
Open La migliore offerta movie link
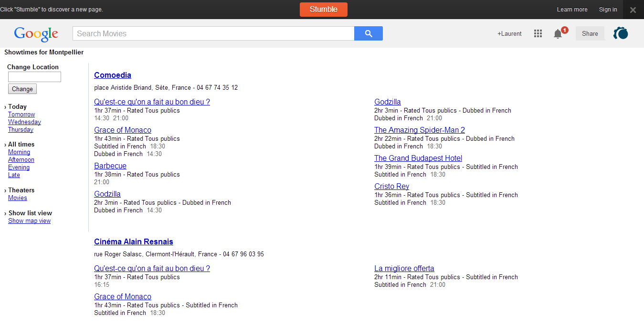[x=404, y=268]
